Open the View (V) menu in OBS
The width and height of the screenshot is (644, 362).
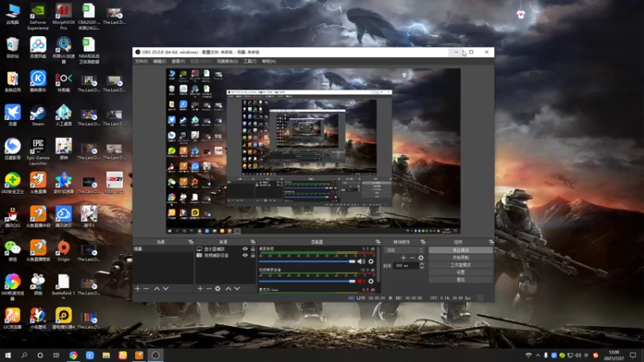pyautogui.click(x=178, y=61)
